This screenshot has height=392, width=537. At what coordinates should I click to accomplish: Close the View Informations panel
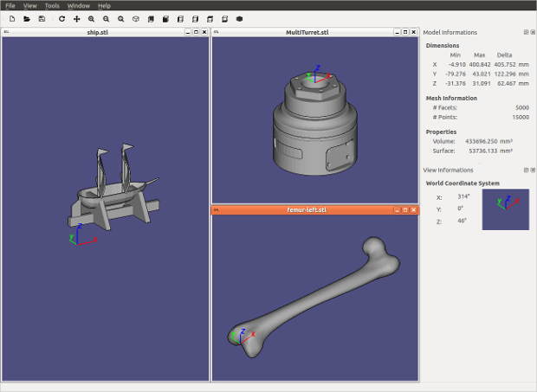point(533,170)
